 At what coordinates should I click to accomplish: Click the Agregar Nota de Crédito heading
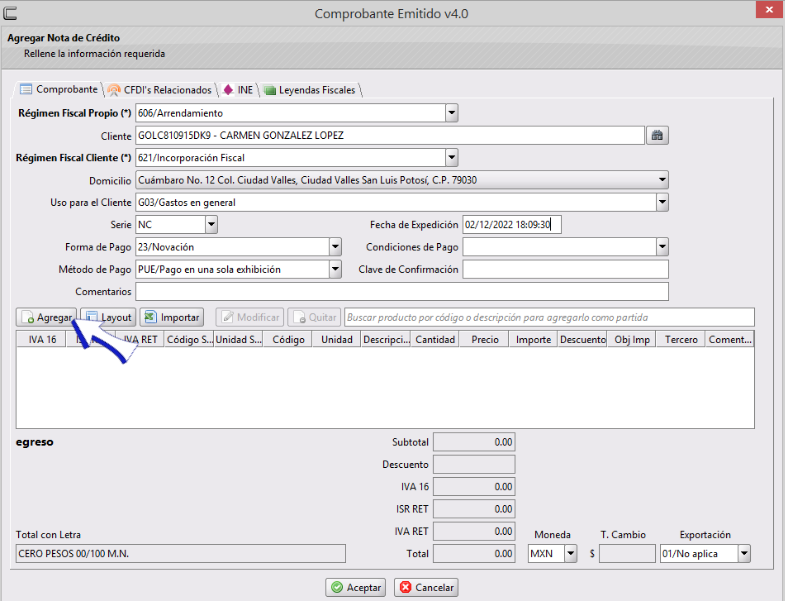(x=64, y=38)
